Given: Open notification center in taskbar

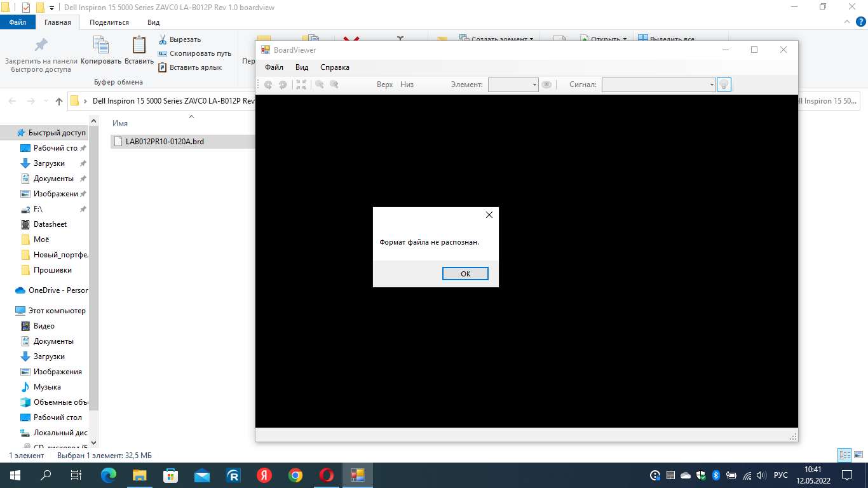Looking at the screenshot, I should (x=846, y=475).
